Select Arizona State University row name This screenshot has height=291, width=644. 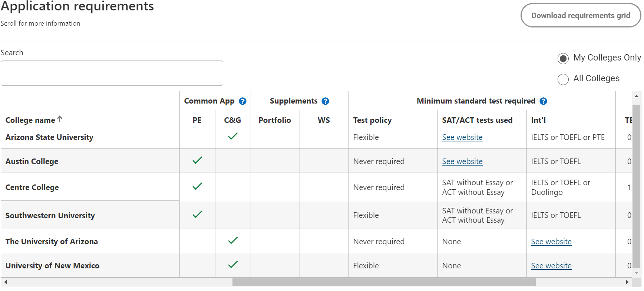(x=49, y=137)
